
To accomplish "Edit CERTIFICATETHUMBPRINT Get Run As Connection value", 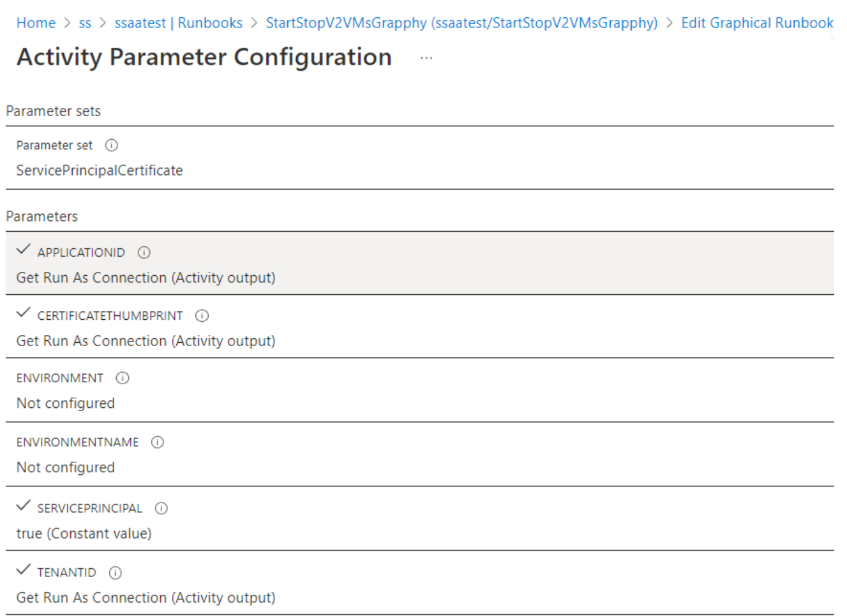I will (x=146, y=341).
